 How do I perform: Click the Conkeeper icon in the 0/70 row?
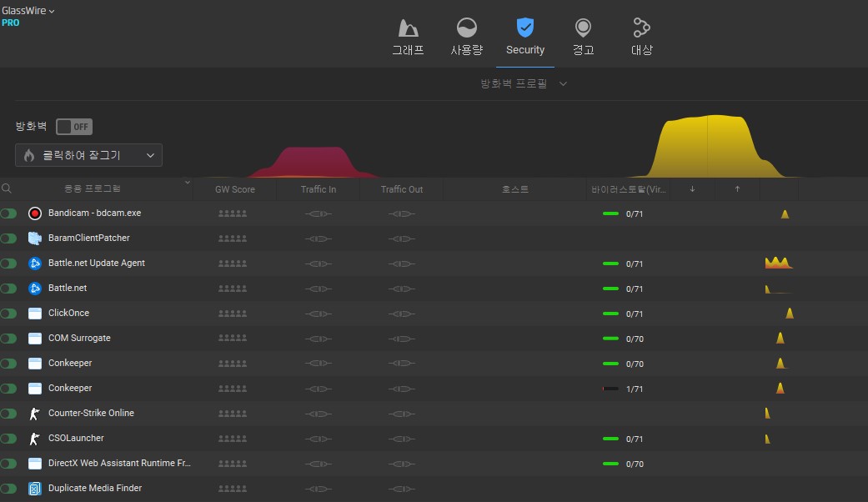[x=35, y=364]
